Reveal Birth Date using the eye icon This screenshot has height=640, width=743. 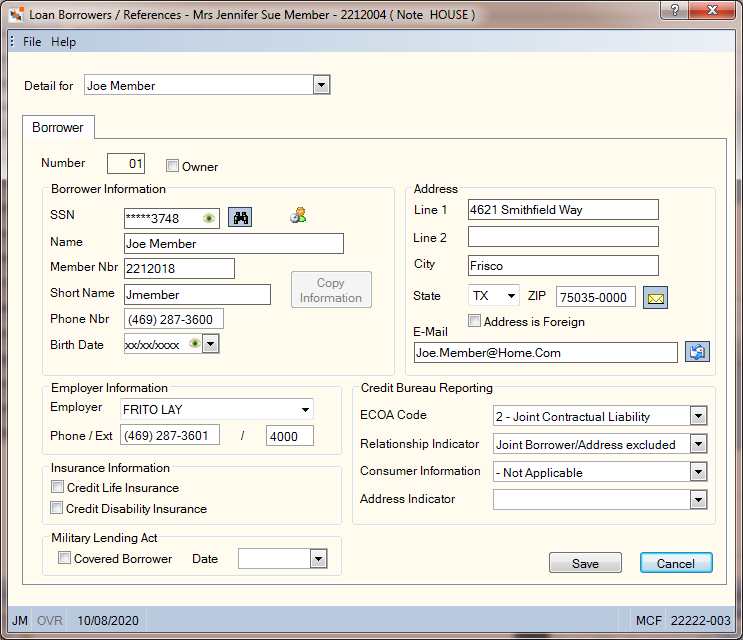(x=194, y=343)
